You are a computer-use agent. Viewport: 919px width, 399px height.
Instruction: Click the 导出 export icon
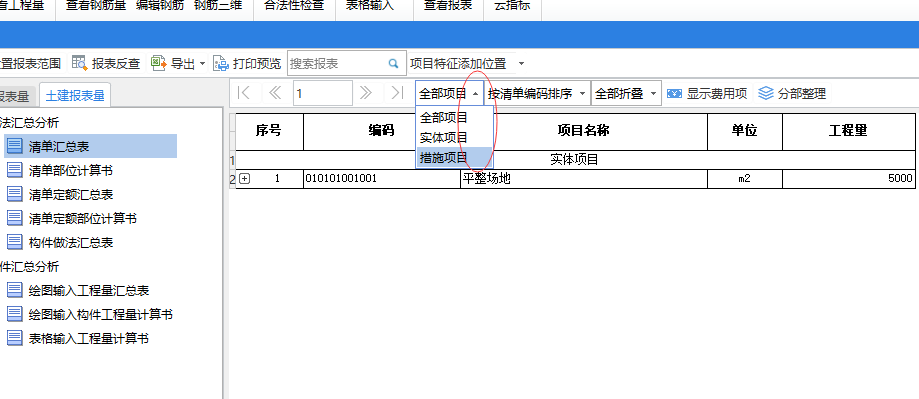tap(159, 63)
